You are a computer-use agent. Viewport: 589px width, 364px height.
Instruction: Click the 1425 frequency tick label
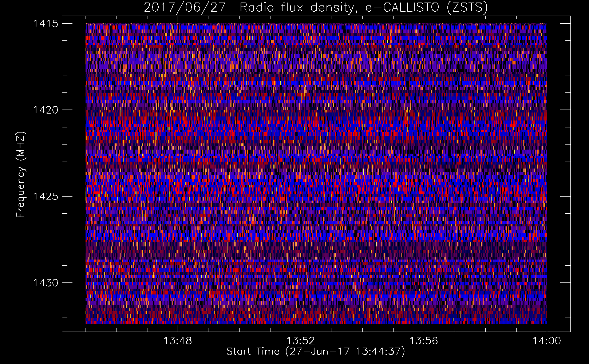pyautogui.click(x=46, y=197)
